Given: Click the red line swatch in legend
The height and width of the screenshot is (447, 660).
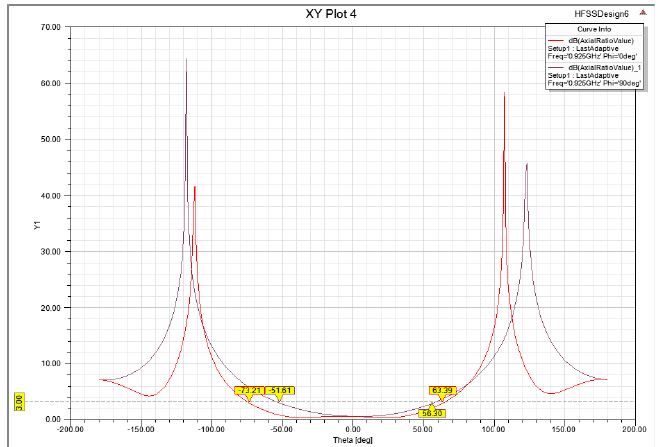Looking at the screenshot, I should (556, 40).
